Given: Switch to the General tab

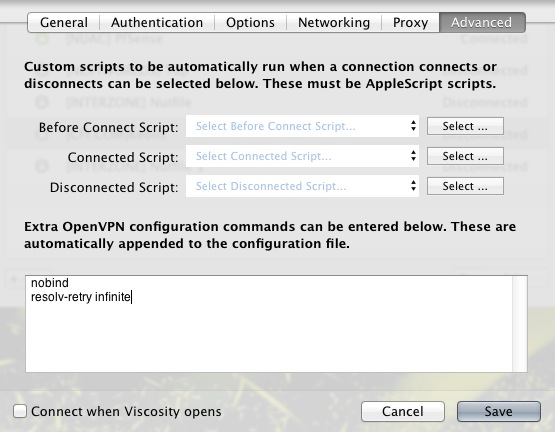Looking at the screenshot, I should pos(64,23).
